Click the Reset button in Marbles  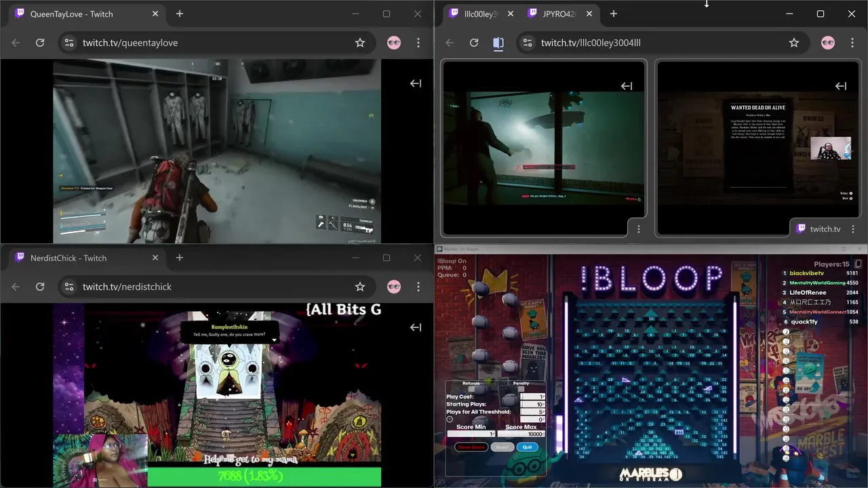(x=502, y=447)
